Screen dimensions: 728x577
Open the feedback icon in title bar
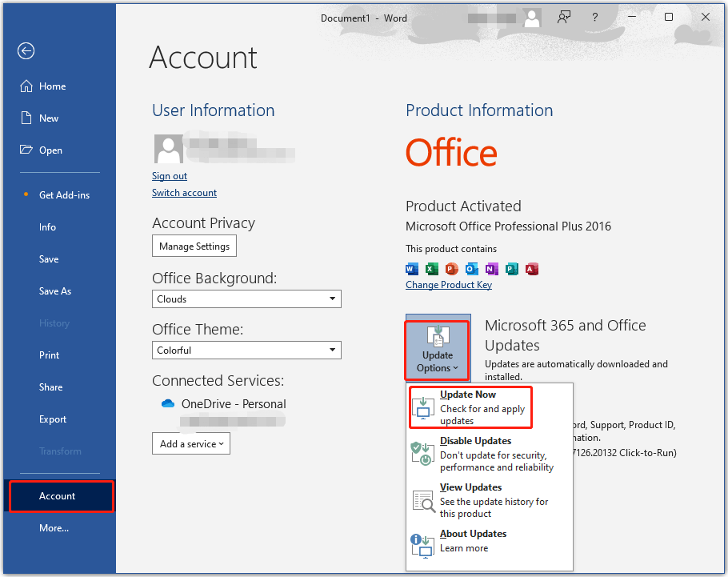tap(565, 18)
